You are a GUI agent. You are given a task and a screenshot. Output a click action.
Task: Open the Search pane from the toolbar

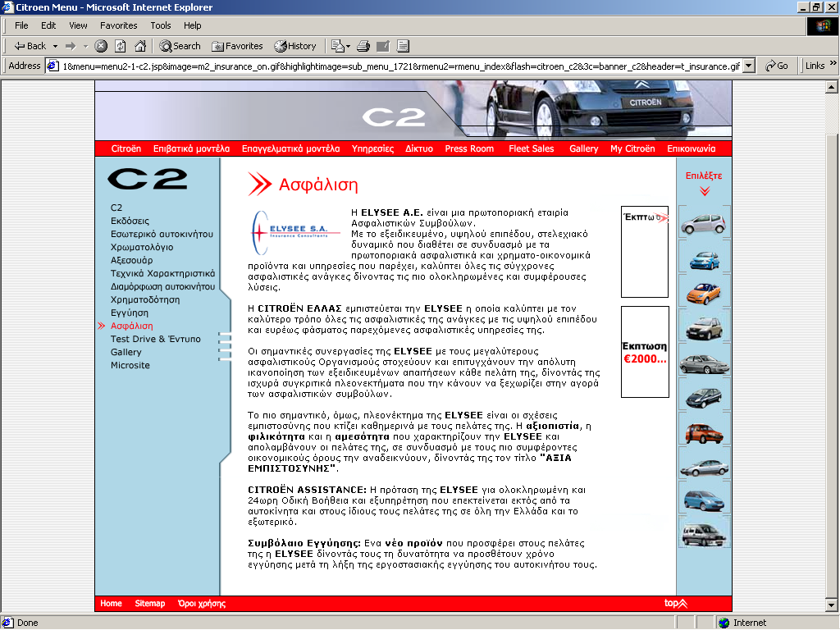180,46
